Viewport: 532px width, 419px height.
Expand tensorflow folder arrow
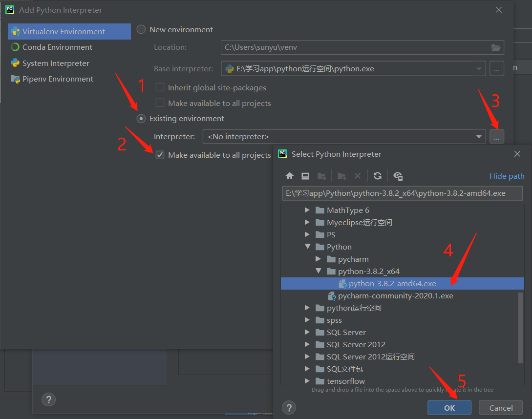[307, 381]
